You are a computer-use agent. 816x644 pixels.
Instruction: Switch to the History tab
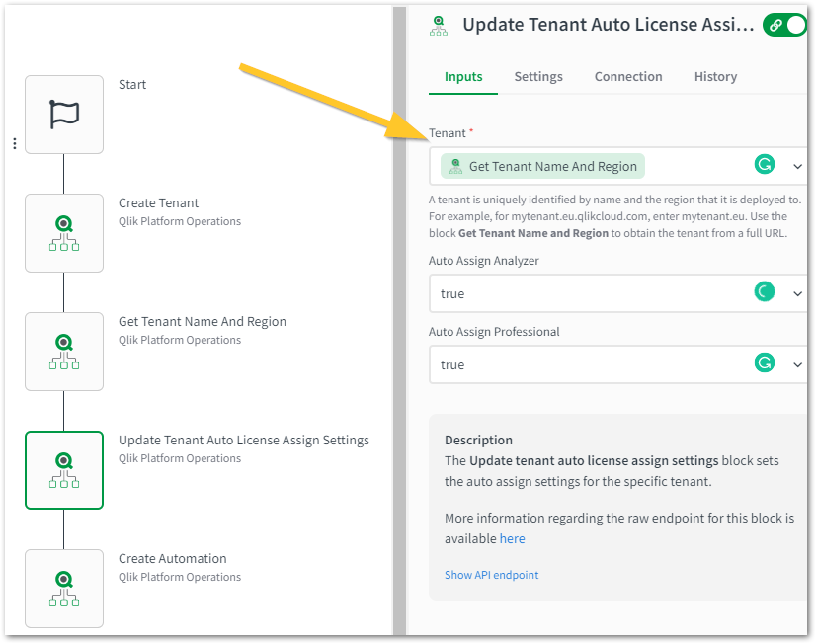715,77
